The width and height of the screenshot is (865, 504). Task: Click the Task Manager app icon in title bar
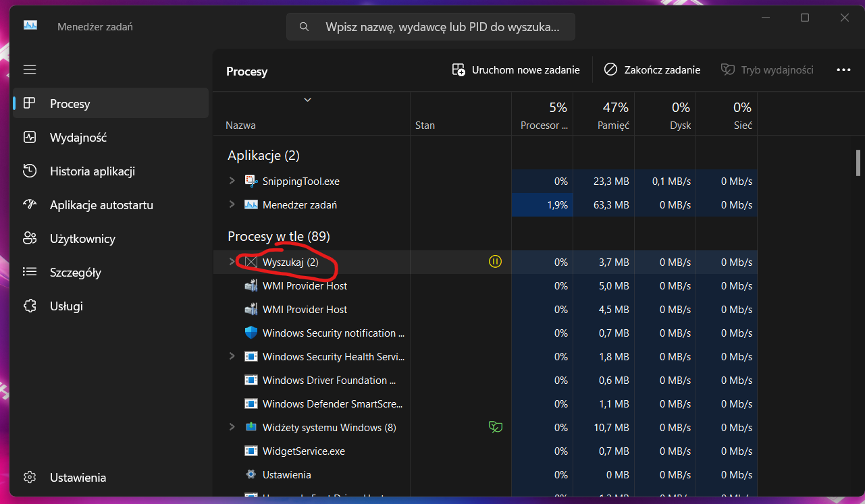(x=30, y=26)
